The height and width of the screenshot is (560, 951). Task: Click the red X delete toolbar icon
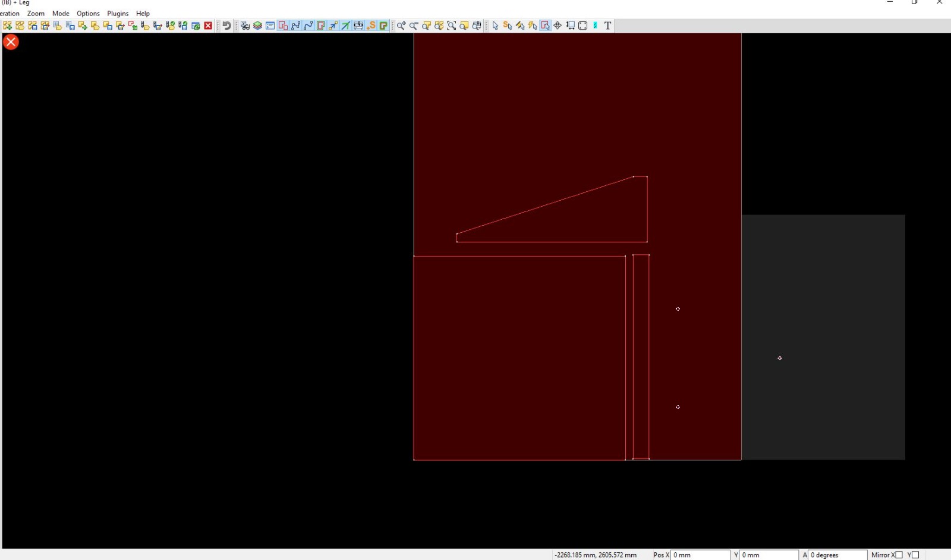coord(208,26)
